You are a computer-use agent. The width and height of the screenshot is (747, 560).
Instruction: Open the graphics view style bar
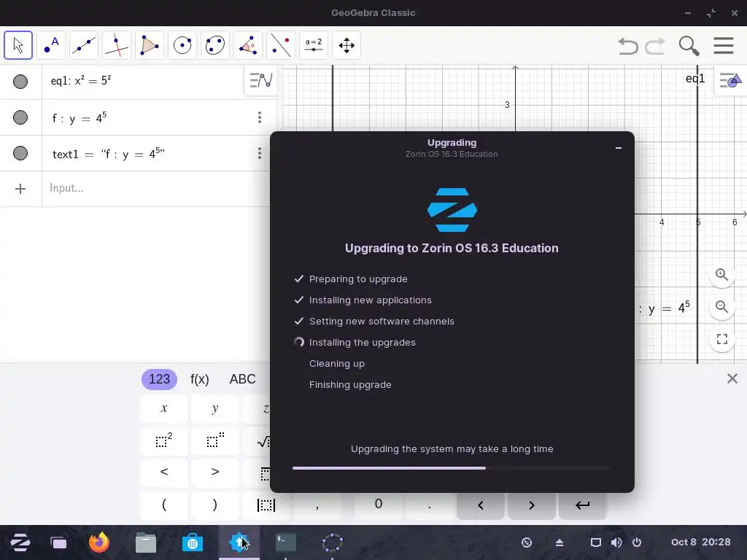pos(730,80)
